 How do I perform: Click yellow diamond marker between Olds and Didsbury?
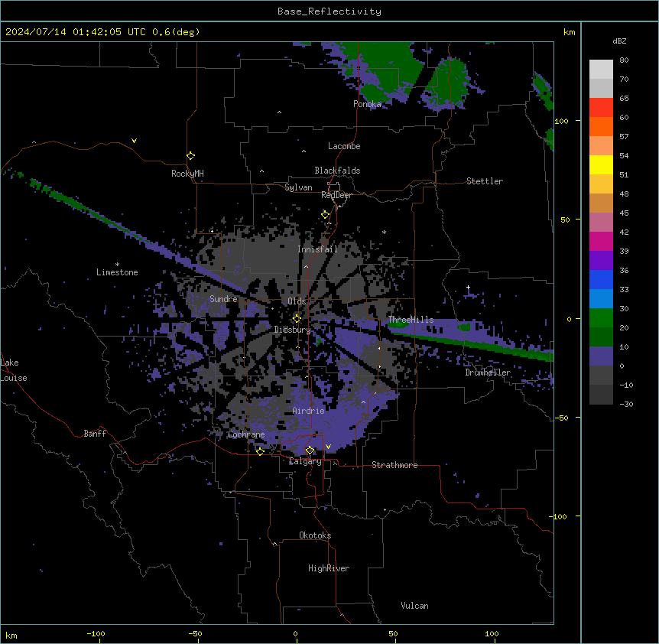(297, 319)
